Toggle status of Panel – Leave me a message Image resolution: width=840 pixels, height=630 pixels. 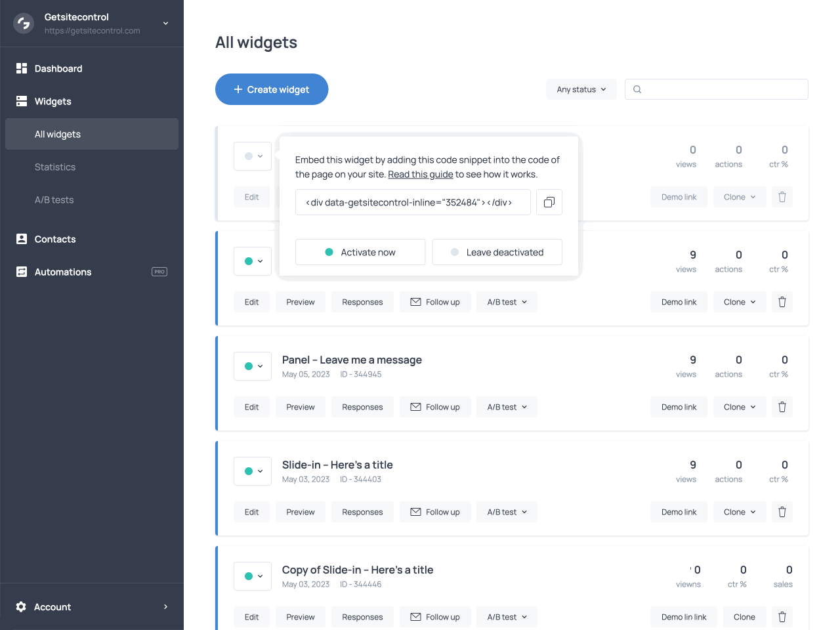(253, 366)
